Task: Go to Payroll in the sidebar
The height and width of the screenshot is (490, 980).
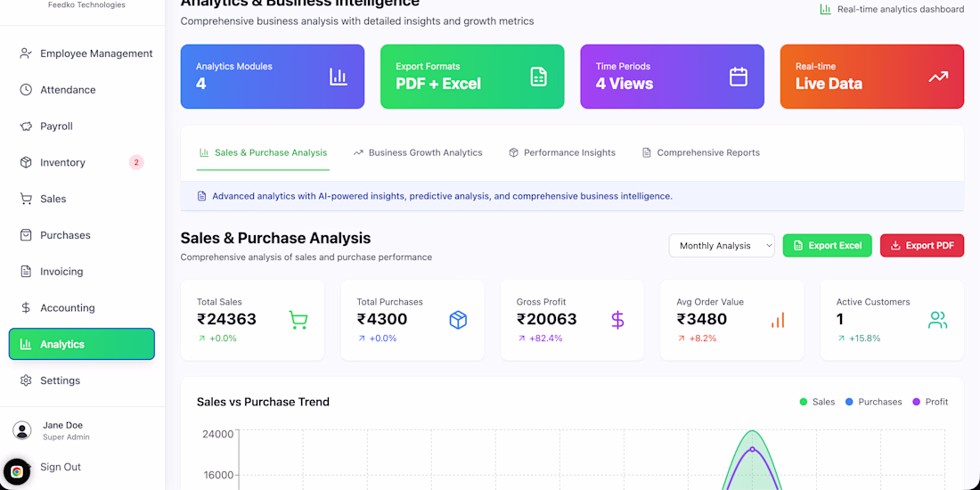Action: (x=56, y=127)
